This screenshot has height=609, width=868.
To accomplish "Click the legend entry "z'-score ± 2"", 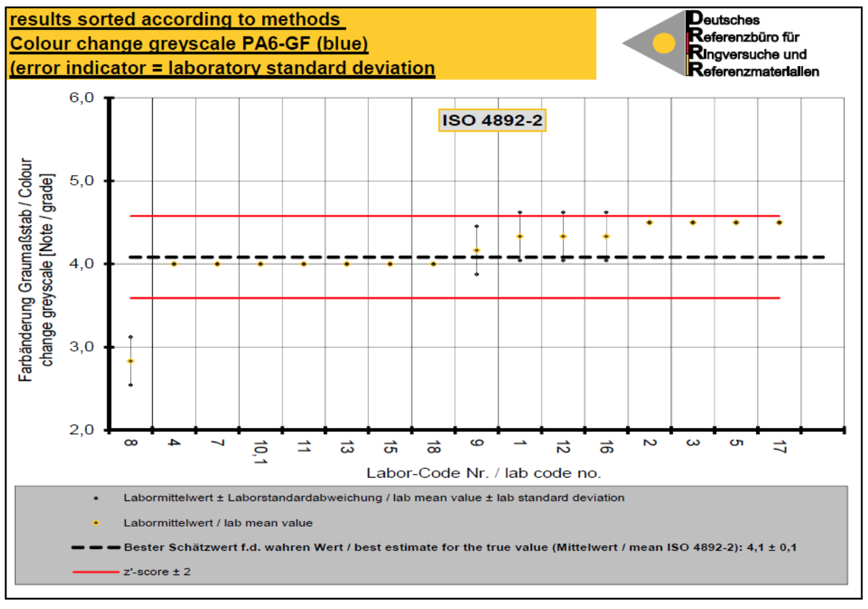I will 157,572.
